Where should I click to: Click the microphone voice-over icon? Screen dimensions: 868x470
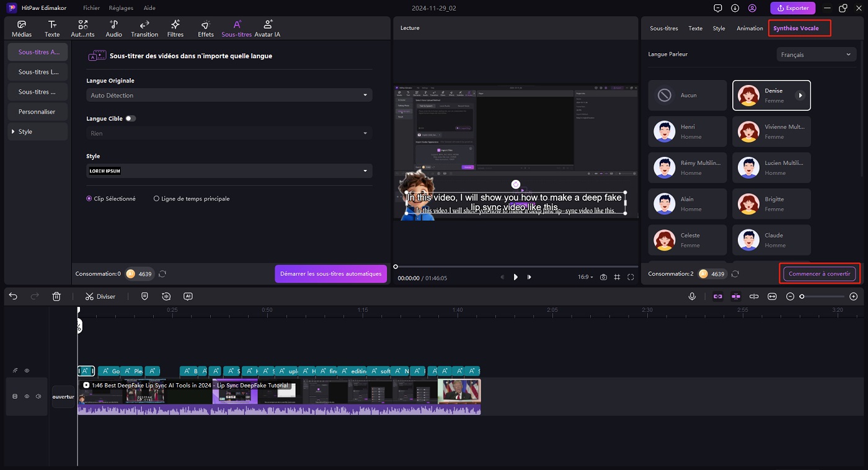click(x=692, y=296)
